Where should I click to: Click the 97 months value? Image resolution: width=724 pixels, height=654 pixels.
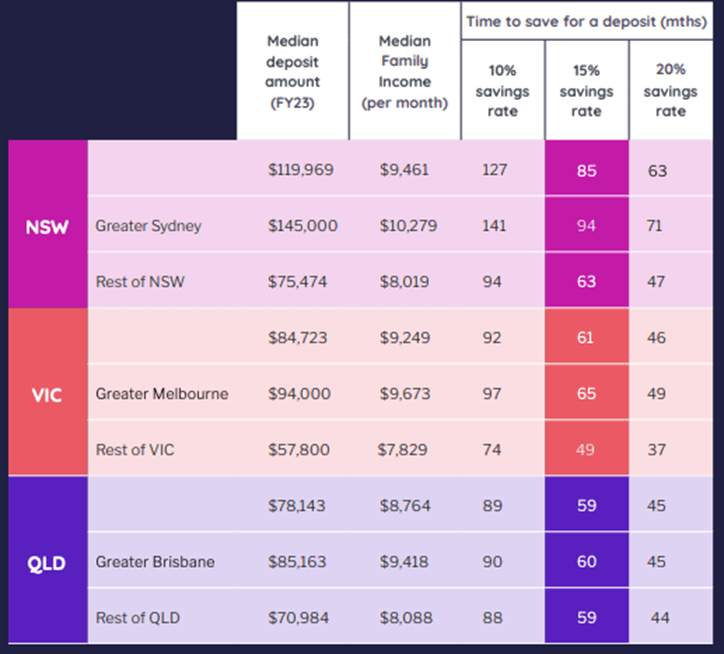click(x=492, y=394)
